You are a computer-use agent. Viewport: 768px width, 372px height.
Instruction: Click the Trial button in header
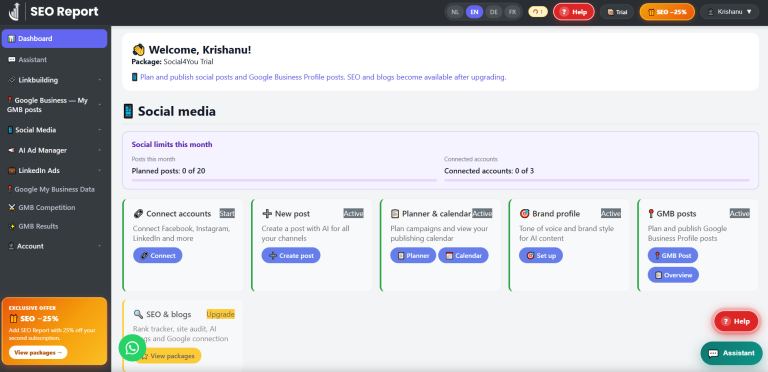617,12
